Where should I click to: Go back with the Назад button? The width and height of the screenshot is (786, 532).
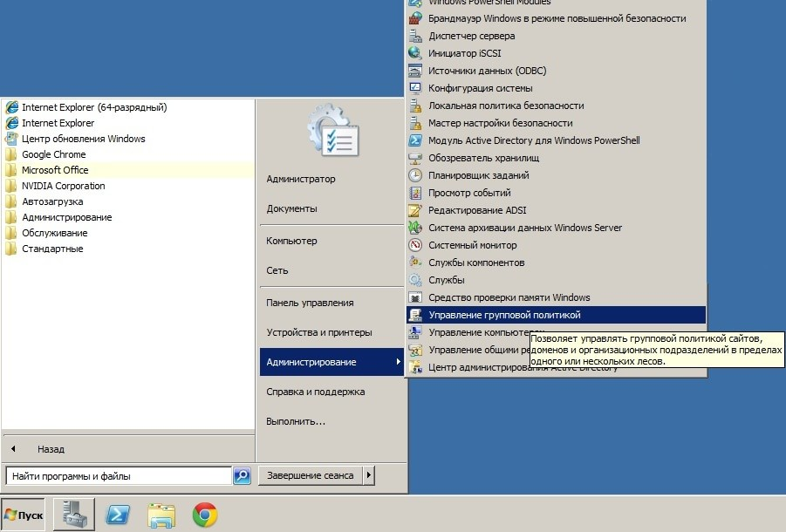tap(51, 449)
